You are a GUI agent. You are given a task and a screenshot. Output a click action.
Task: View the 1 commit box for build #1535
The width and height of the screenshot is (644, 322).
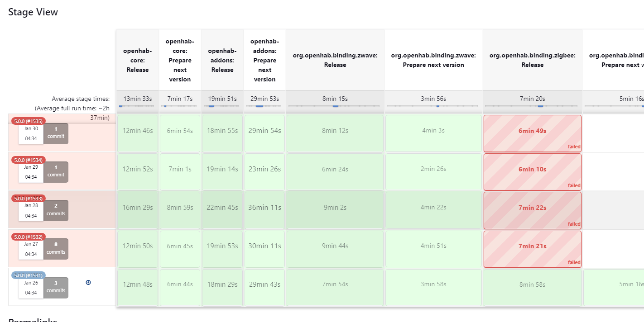[56, 133]
